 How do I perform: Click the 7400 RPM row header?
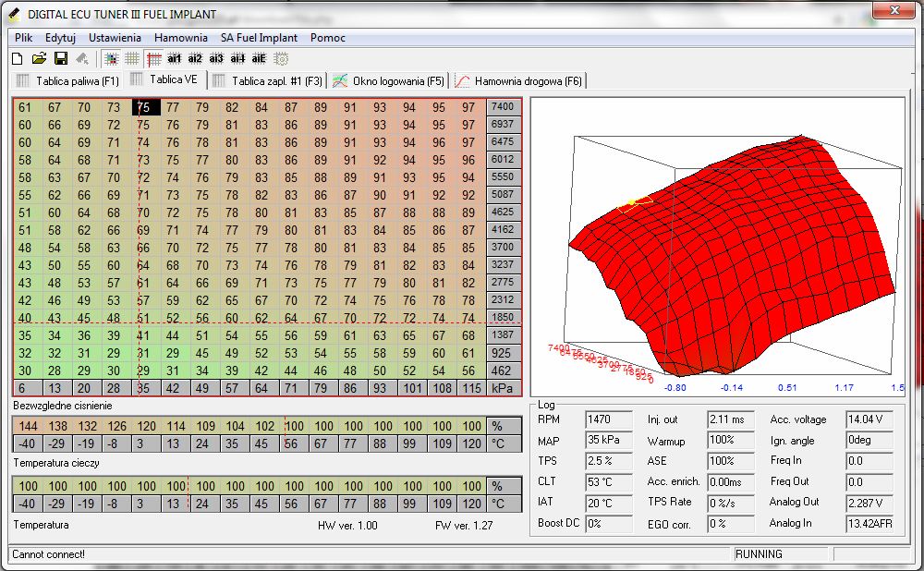click(504, 107)
